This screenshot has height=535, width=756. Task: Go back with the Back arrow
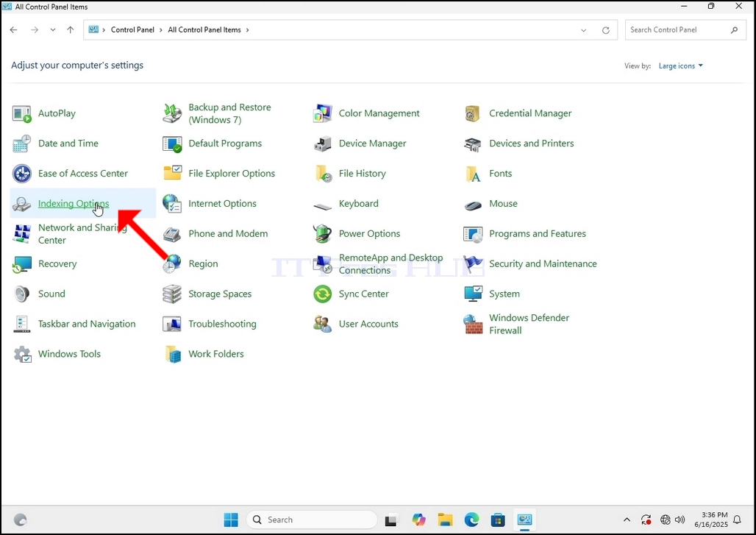[x=13, y=30]
